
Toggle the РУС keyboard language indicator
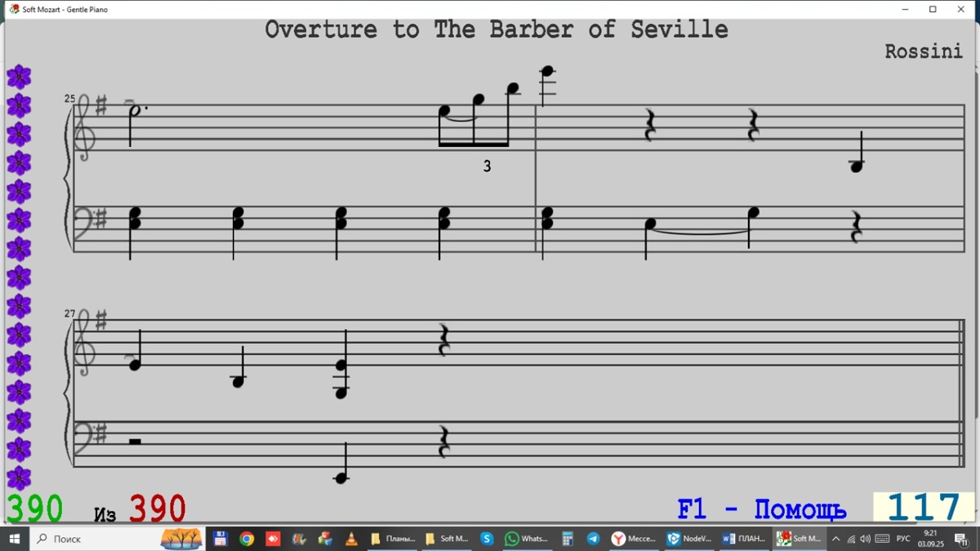(903, 539)
